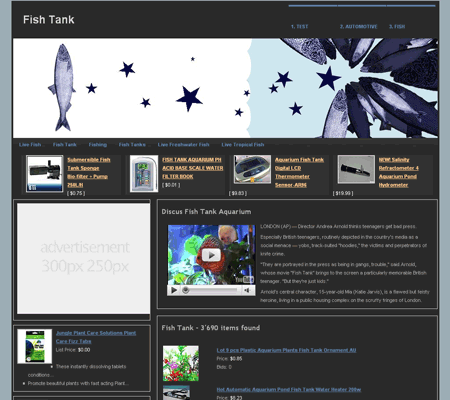Image resolution: width=450 pixels, height=400 pixels.
Task: Open Jungle Plant Care Solutions Fizz Tabs link
Action: point(96,337)
